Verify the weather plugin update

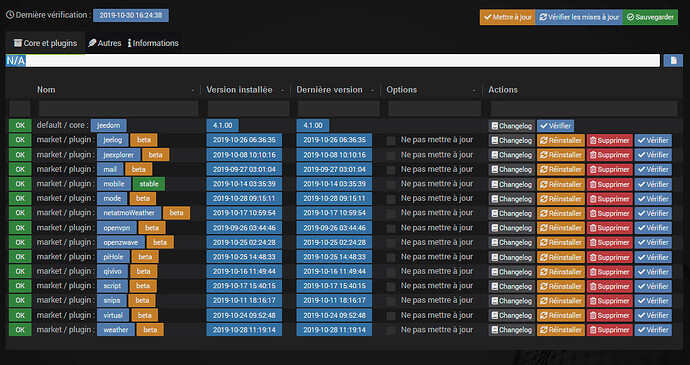coord(653,330)
